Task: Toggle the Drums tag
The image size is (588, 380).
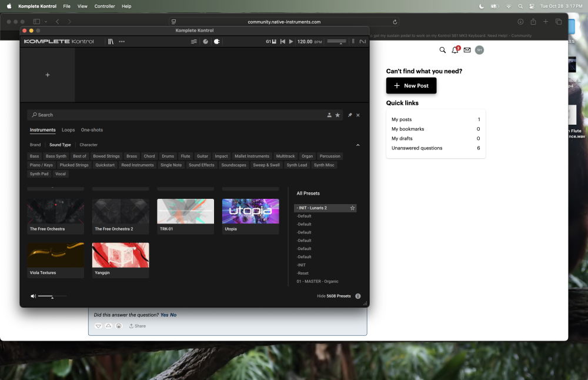Action: click(x=168, y=156)
